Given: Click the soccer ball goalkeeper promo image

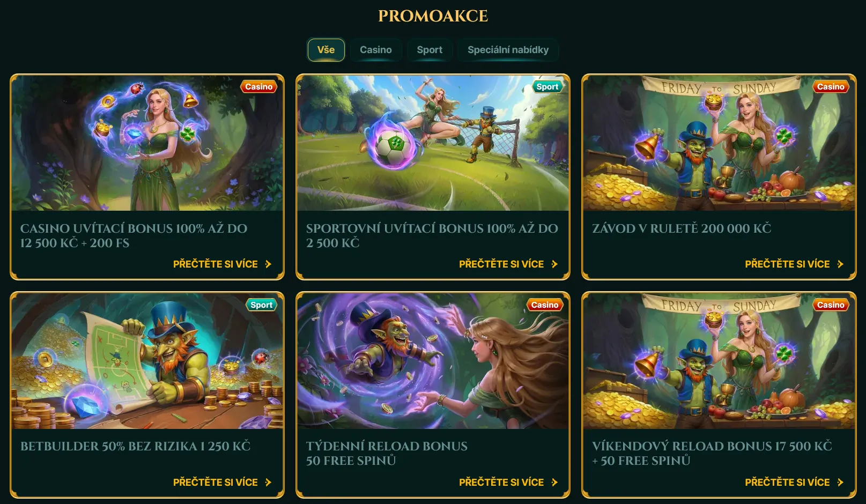Looking at the screenshot, I should point(433,143).
